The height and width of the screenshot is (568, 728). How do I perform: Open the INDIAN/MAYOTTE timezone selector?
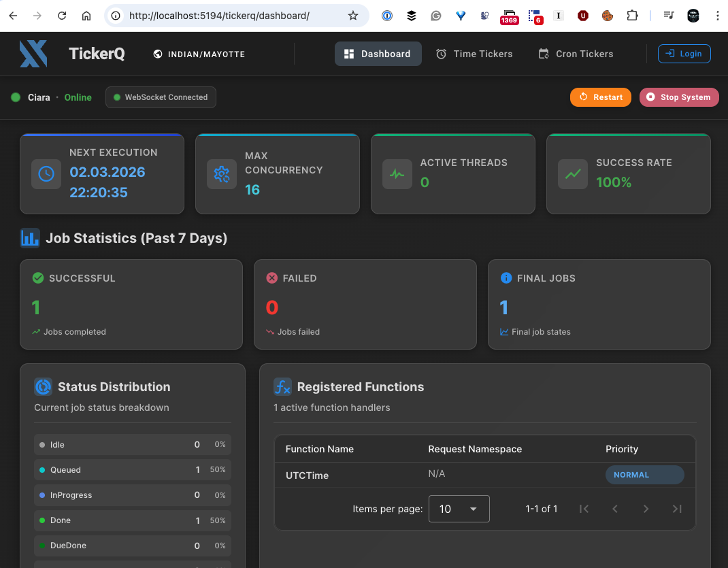tap(199, 54)
